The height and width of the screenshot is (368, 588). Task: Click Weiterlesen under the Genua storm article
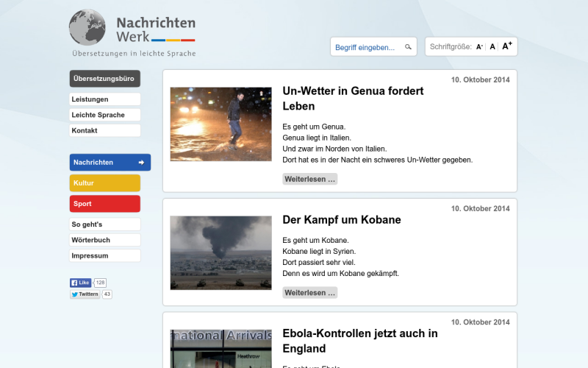(x=309, y=179)
